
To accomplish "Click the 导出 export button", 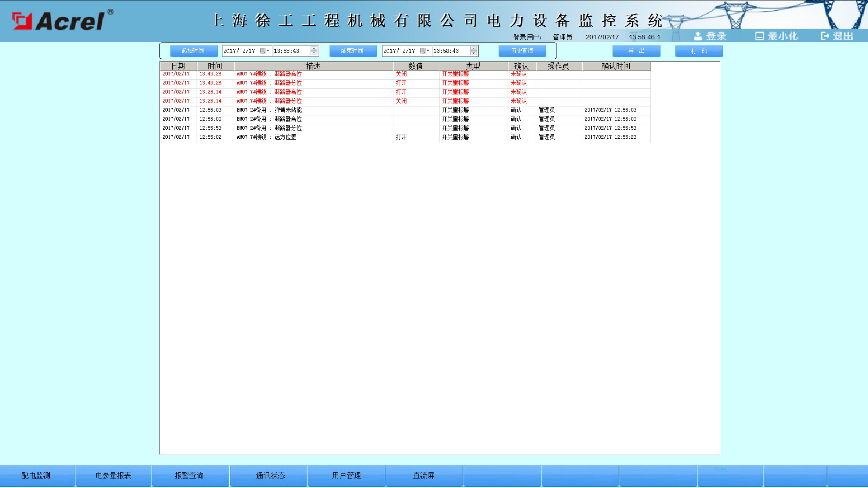I will point(636,51).
